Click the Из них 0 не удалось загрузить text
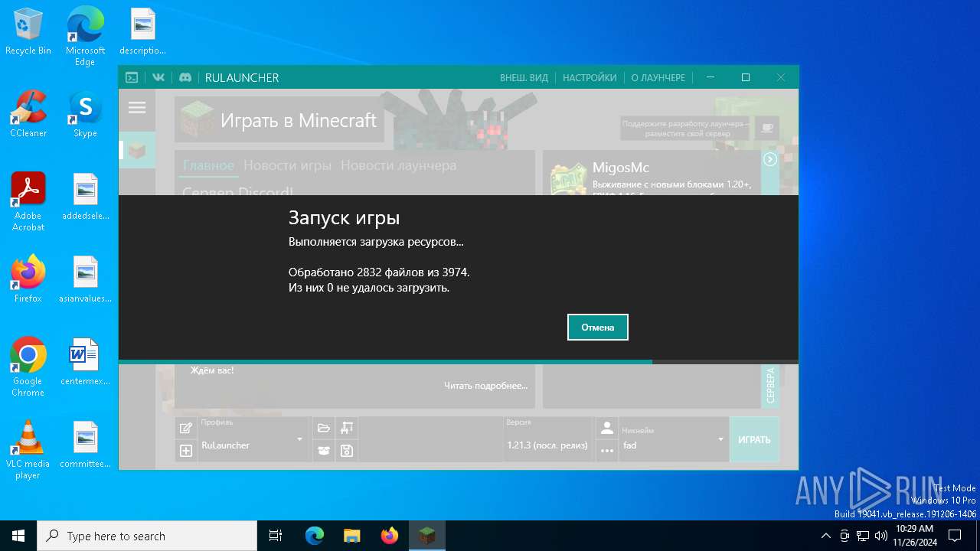This screenshot has height=551, width=980. (x=368, y=288)
